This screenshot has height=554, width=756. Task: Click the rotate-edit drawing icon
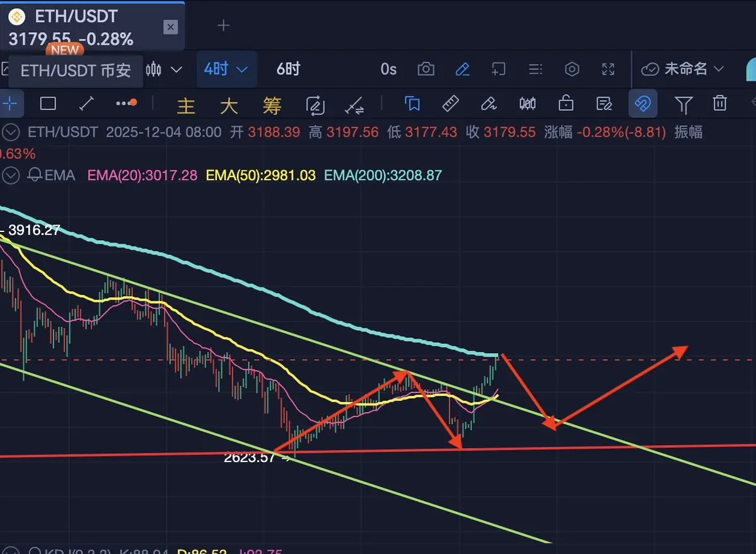315,105
